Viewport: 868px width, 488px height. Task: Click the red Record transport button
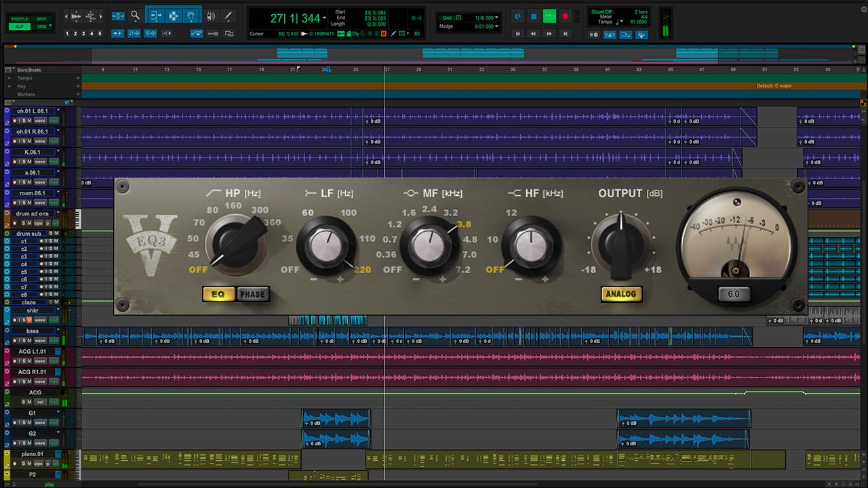coord(566,16)
